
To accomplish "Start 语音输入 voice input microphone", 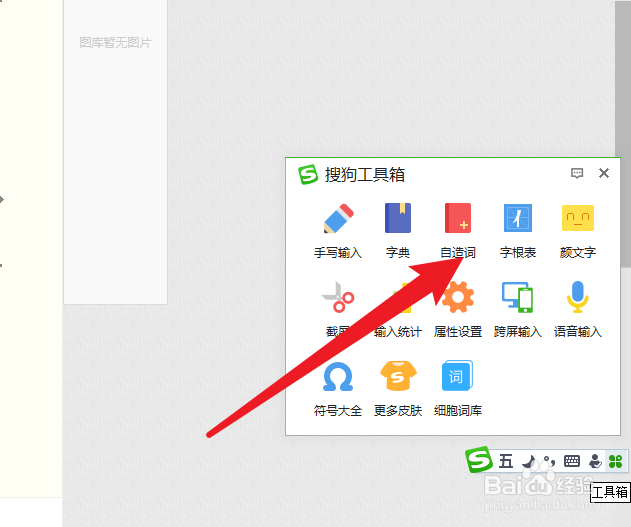I will [x=578, y=310].
